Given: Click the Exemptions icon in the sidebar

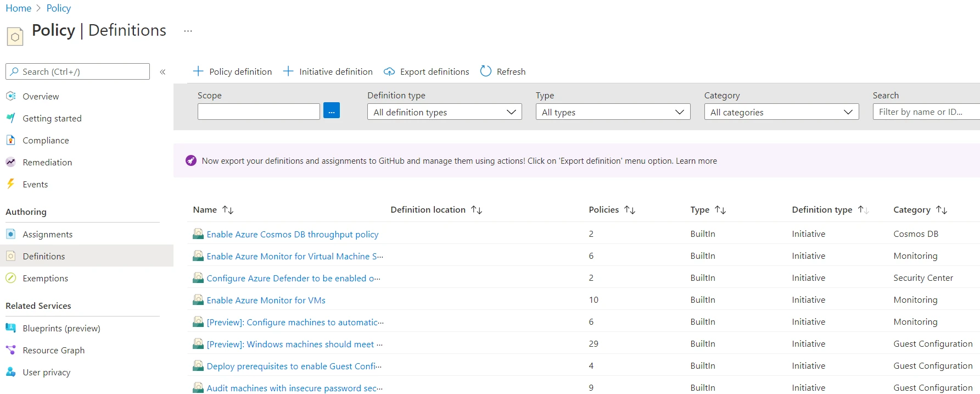Looking at the screenshot, I should (10, 278).
